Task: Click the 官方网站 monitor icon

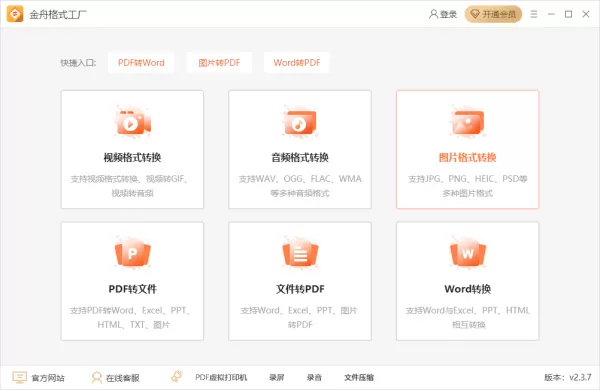Action: [x=20, y=377]
